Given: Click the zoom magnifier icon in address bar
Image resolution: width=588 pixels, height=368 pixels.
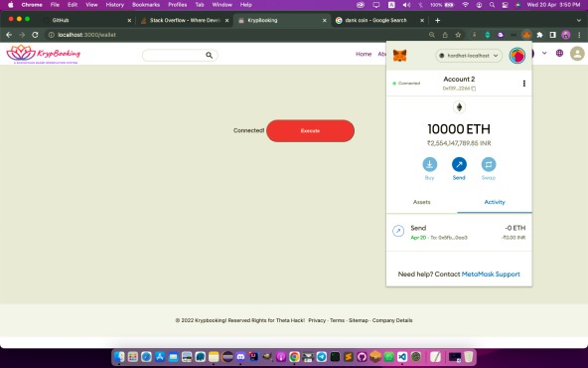Looking at the screenshot, I should [x=432, y=35].
